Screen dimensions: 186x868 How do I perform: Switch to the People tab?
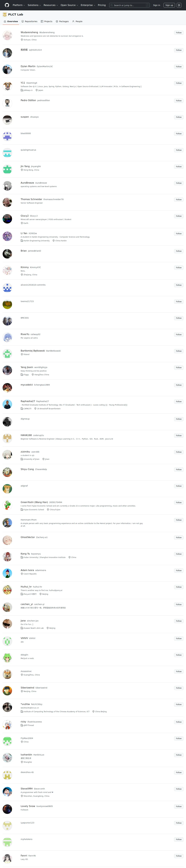click(x=77, y=21)
